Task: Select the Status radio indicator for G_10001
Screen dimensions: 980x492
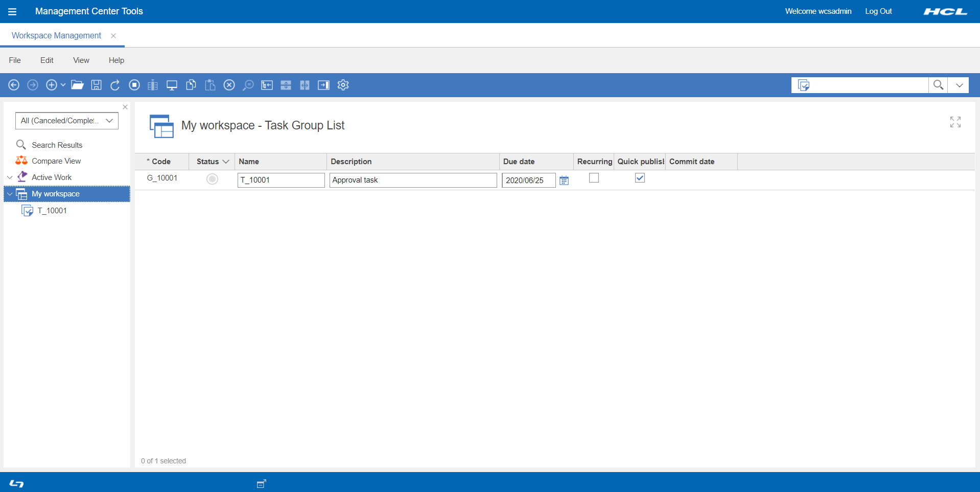Action: point(212,179)
